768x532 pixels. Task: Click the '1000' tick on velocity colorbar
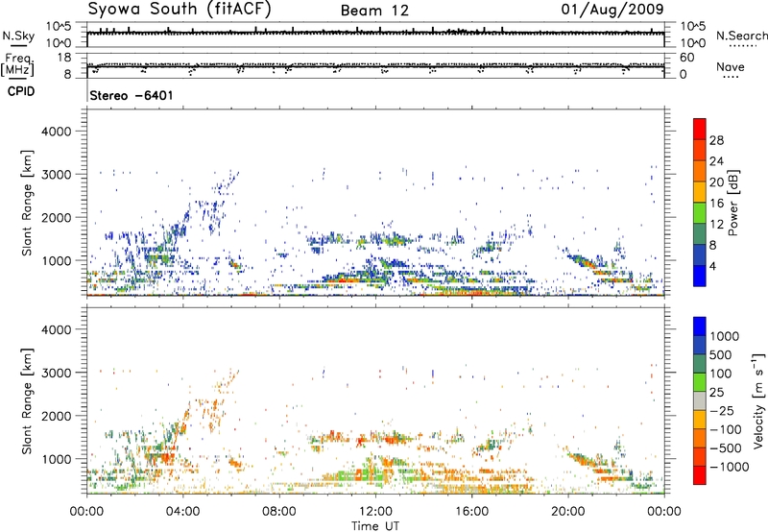point(725,336)
